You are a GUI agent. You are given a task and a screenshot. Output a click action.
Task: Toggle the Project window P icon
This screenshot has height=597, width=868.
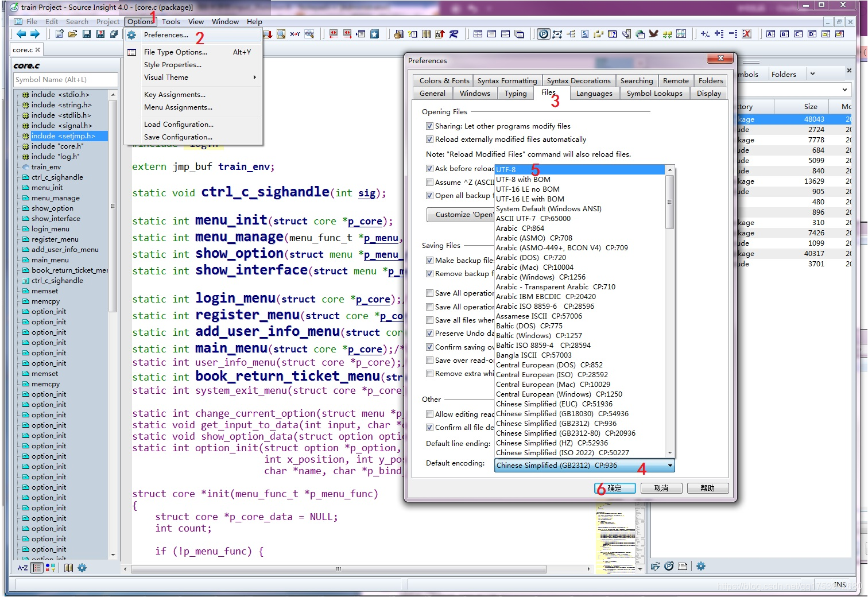click(x=543, y=34)
